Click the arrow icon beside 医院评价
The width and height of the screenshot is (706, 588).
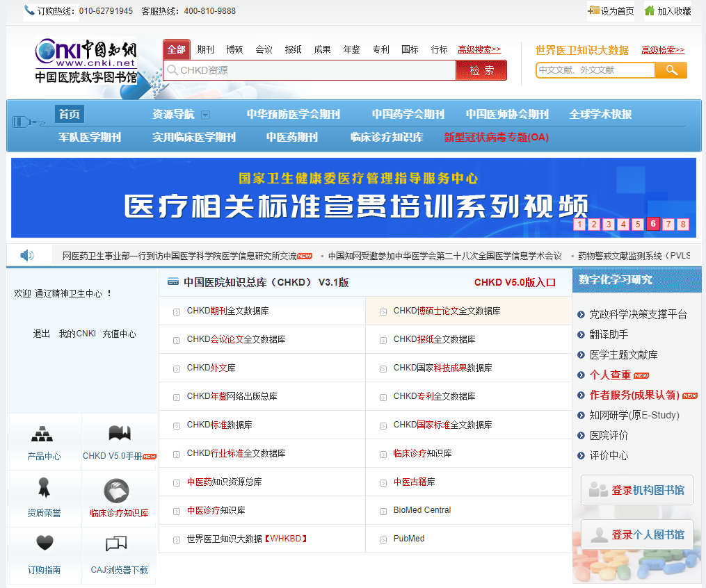pos(581,435)
